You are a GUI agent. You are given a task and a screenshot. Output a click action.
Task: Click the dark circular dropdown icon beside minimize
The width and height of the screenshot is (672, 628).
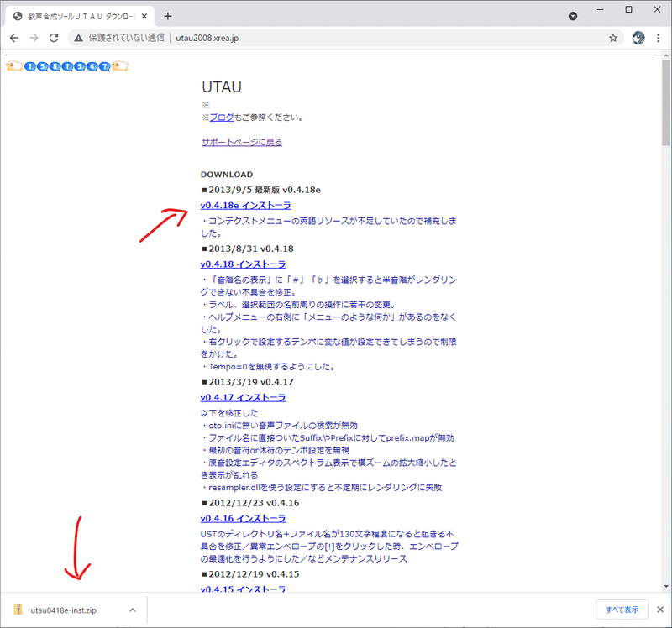tap(573, 16)
